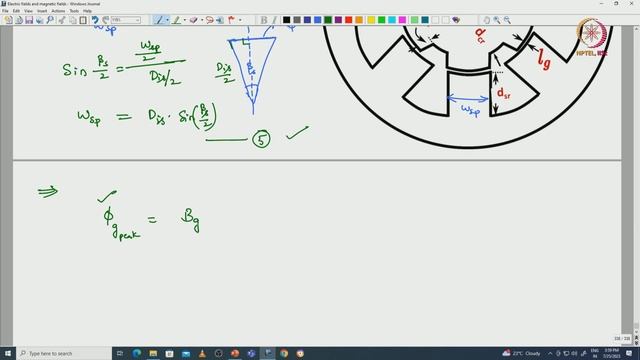Click the Copy icon in toolbar
This screenshot has height=360, width=640.
pos(73,20)
